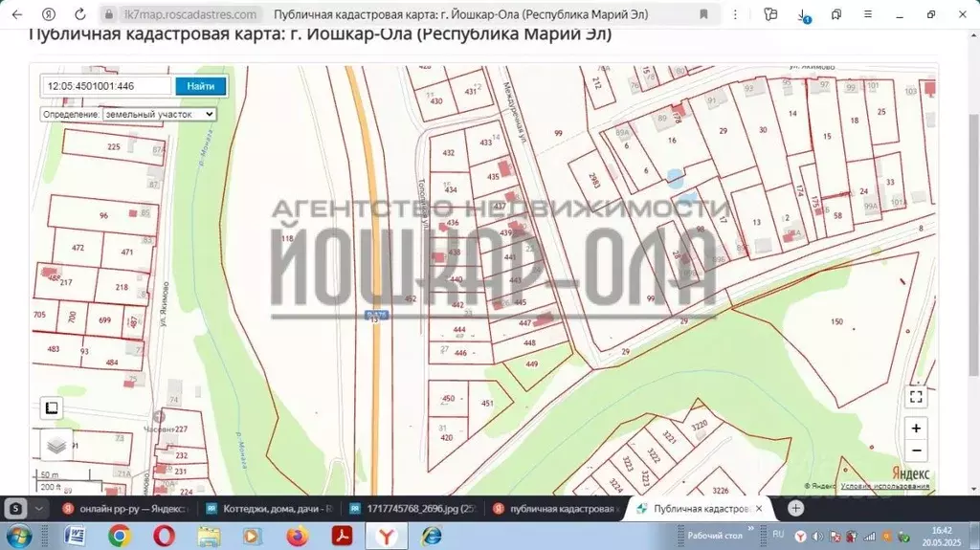
Task: Toggle the map sidebar panel icon
Action: pos(52,408)
